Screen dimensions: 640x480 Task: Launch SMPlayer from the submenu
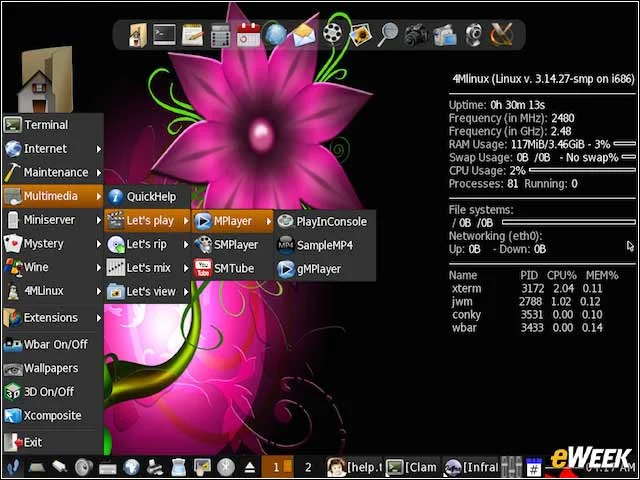[x=233, y=244]
